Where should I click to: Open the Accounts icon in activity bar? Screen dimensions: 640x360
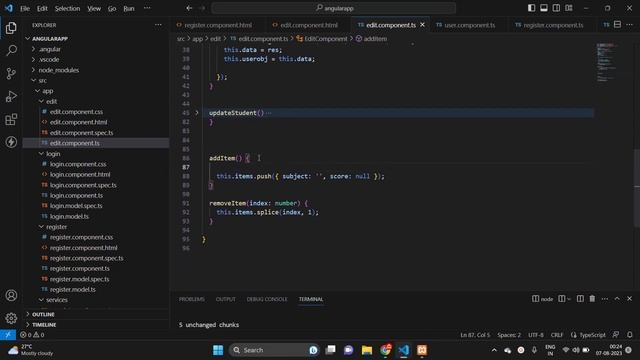tap(11, 295)
